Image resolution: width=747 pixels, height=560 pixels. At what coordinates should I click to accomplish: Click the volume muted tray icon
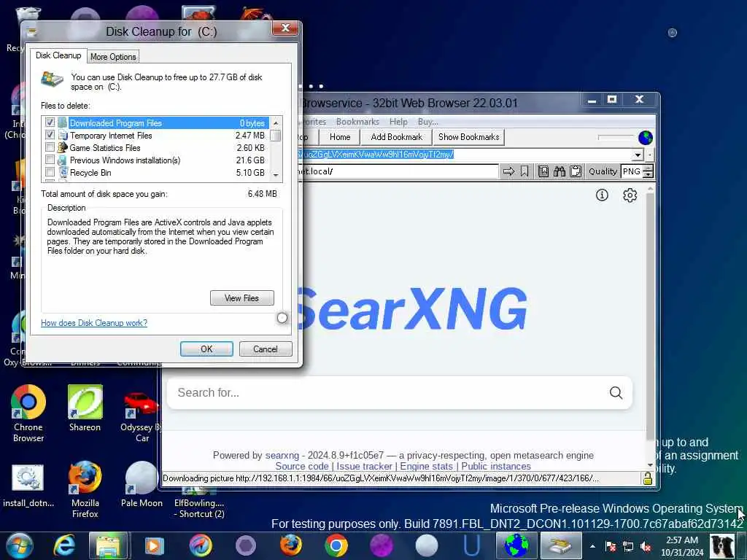click(646, 546)
